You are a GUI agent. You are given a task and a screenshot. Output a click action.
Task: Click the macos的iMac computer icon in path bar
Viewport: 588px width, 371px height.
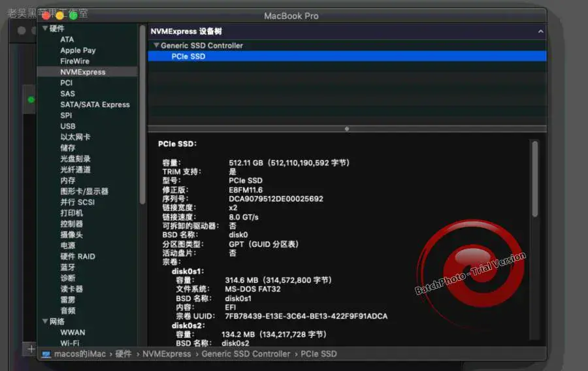46,354
